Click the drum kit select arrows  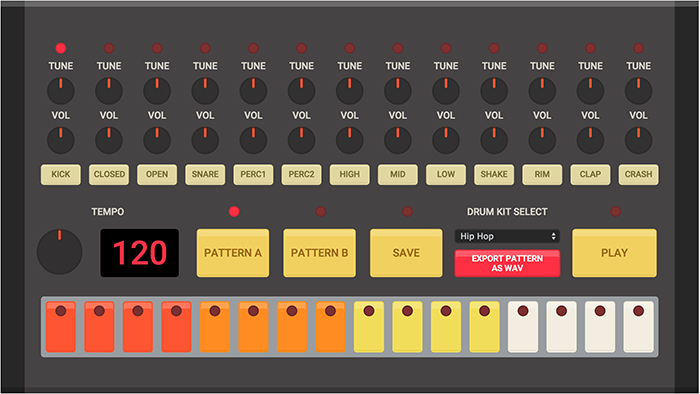click(x=553, y=236)
